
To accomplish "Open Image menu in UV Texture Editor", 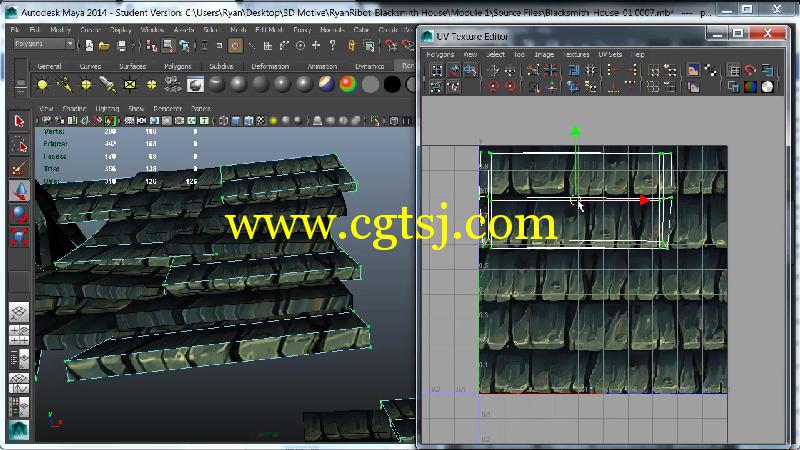I will [544, 55].
